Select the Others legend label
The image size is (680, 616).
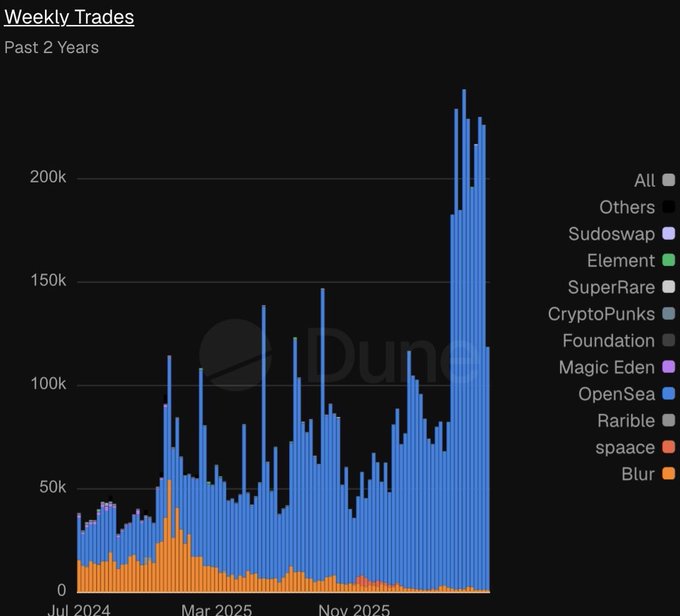pos(627,207)
